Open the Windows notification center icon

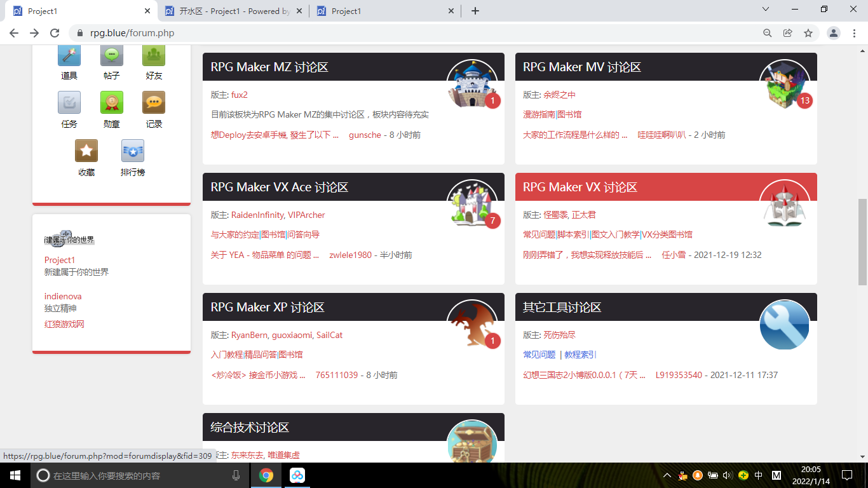click(x=846, y=475)
